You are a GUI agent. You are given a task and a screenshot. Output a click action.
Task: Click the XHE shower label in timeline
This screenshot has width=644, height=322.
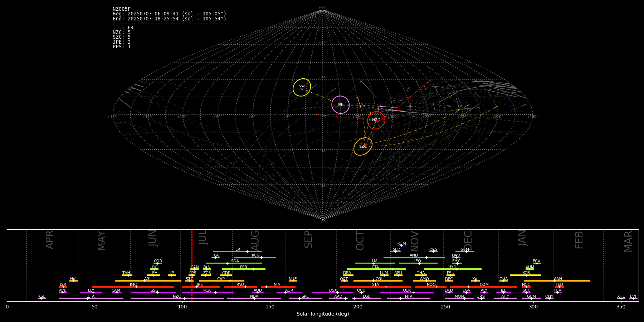coord(621,297)
